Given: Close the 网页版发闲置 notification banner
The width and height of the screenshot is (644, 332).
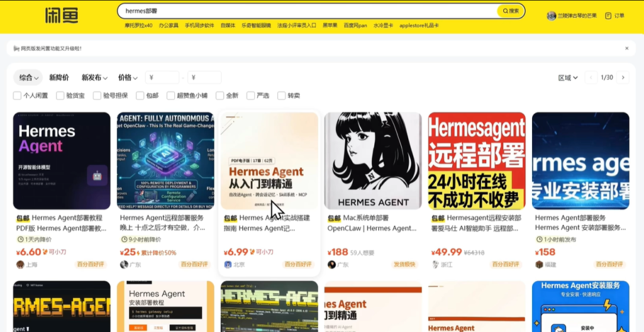Looking at the screenshot, I should pos(627,48).
